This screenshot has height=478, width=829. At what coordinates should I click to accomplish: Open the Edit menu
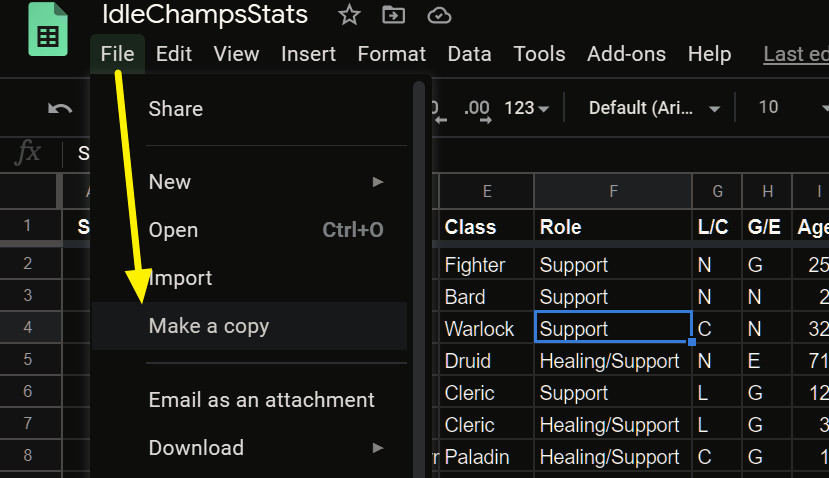(174, 54)
